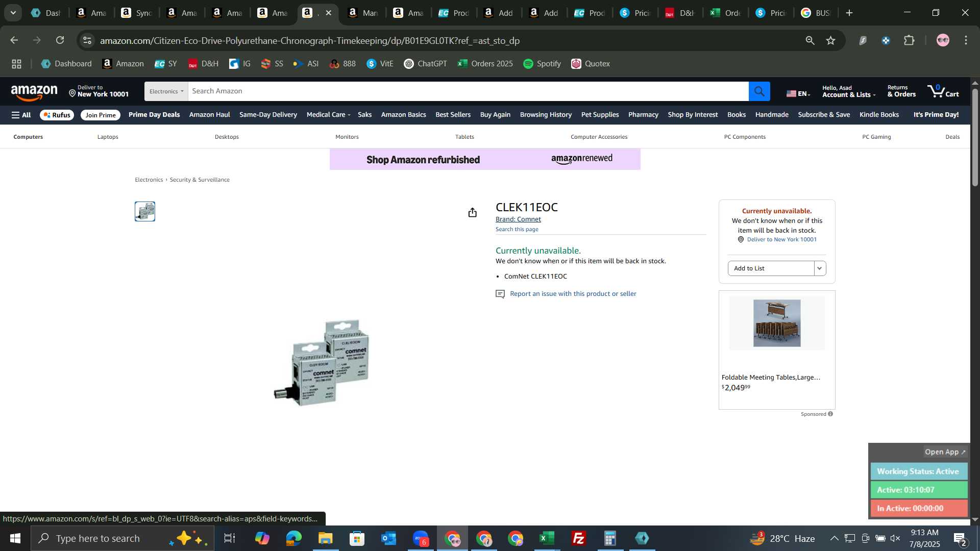Click the Foldable Meeting Tables sponsored image
This screenshot has height=551, width=980.
click(777, 323)
